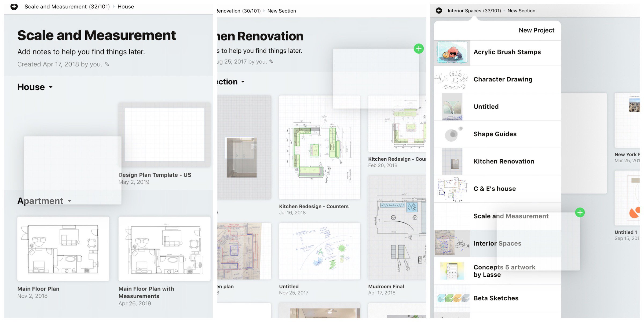The width and height of the screenshot is (644, 322).
Task: Expand the Apartment section dropdown arrow
Action: pos(69,201)
